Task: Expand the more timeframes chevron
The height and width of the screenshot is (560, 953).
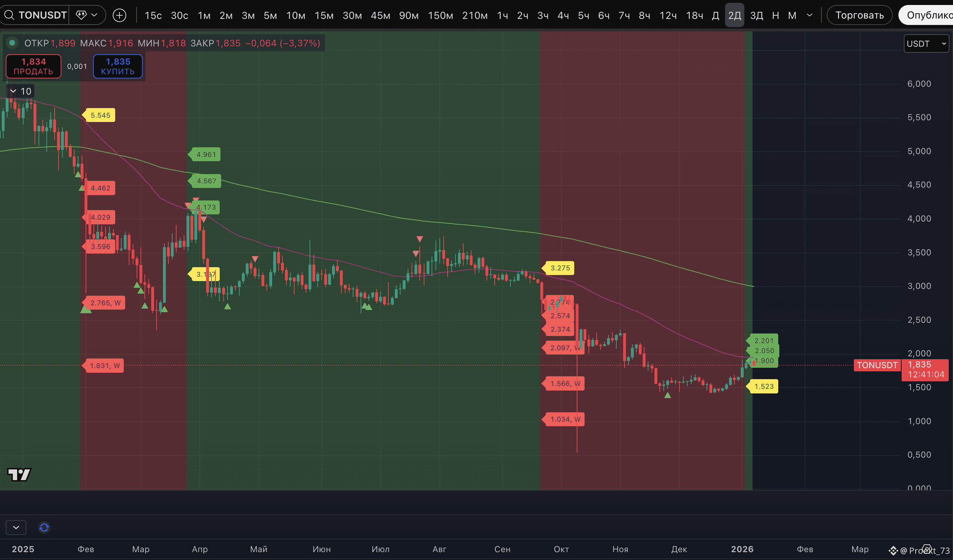Action: point(810,15)
